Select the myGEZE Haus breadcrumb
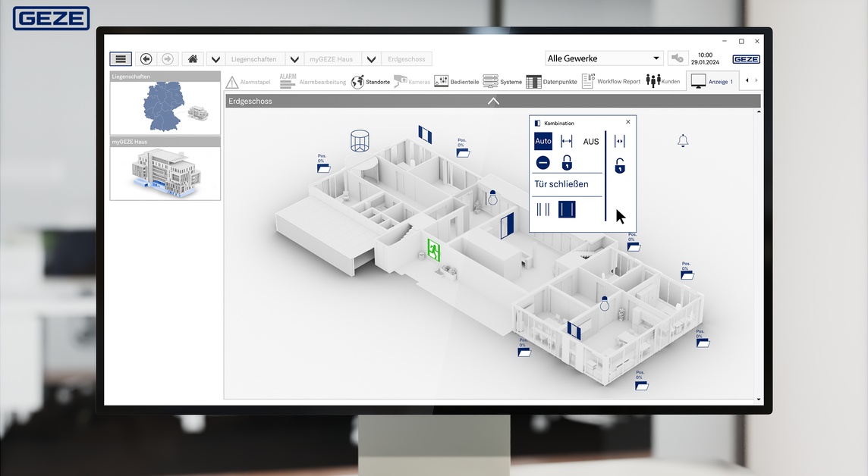868x476 pixels. click(x=331, y=59)
